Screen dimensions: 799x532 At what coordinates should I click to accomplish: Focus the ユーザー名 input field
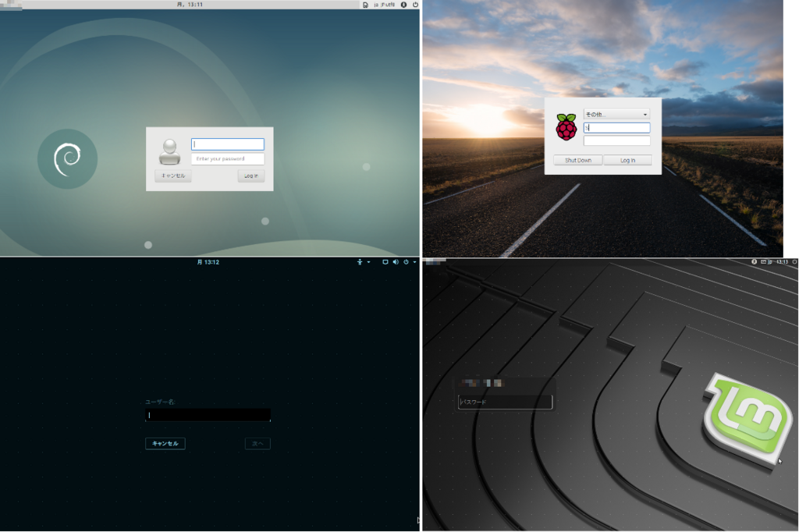pyautogui.click(x=208, y=415)
